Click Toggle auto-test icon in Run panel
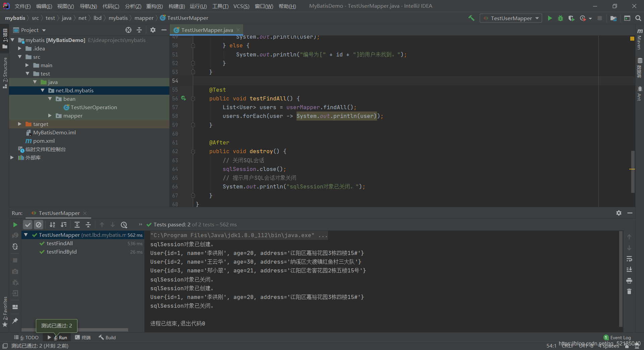The height and width of the screenshot is (350, 644). click(x=15, y=247)
